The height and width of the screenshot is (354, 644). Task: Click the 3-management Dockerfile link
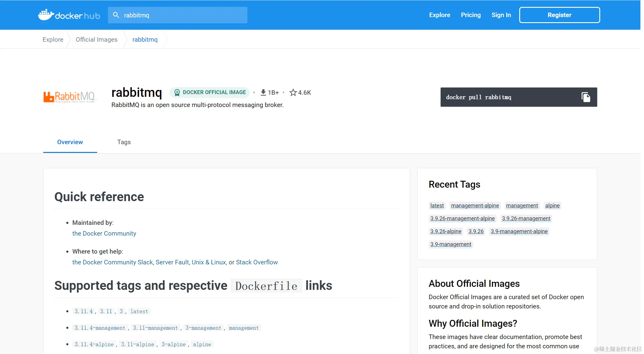click(x=203, y=328)
